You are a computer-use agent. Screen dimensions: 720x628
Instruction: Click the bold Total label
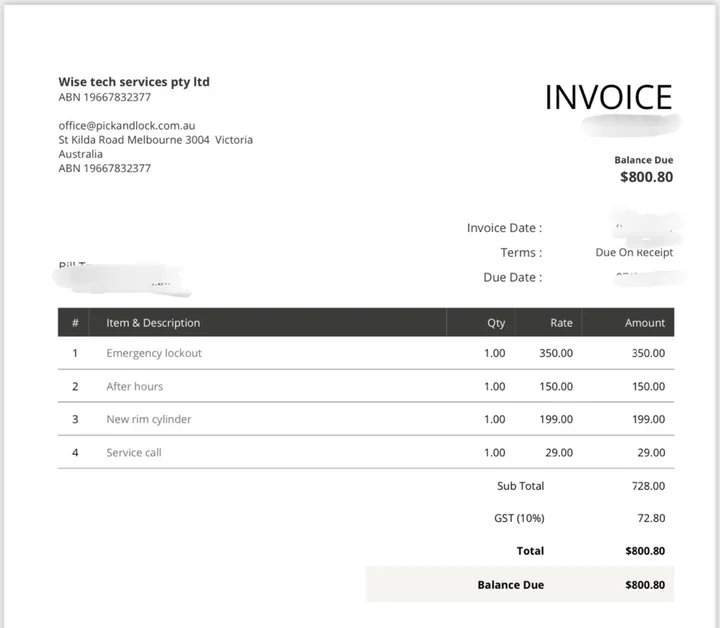point(530,551)
